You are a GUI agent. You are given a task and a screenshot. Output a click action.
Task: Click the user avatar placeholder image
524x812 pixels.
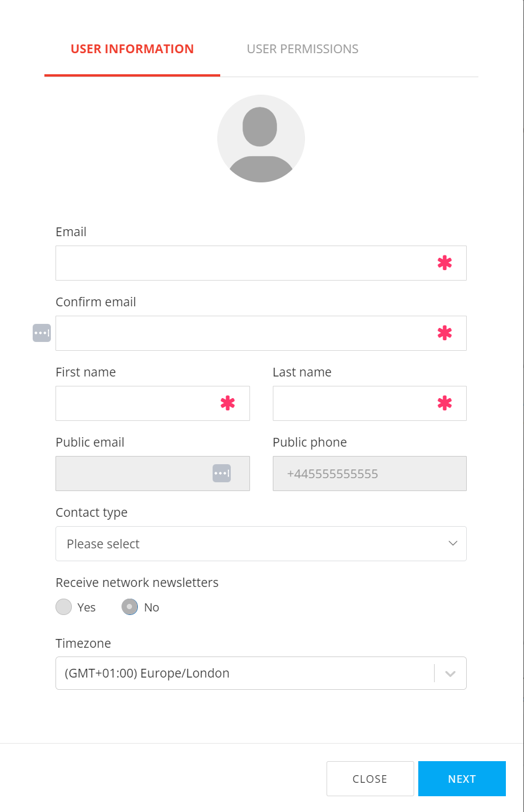(x=261, y=139)
